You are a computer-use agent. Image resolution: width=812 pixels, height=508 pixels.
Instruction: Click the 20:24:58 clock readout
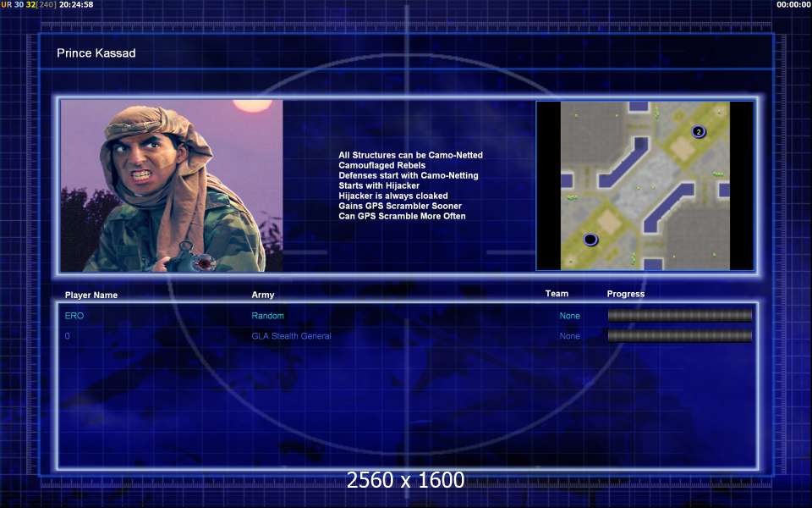76,5
